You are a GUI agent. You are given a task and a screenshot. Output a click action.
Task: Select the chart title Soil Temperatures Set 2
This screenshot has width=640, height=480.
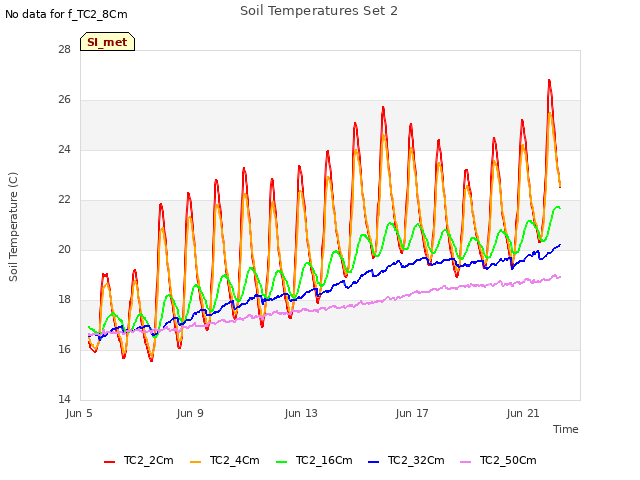tap(319, 11)
